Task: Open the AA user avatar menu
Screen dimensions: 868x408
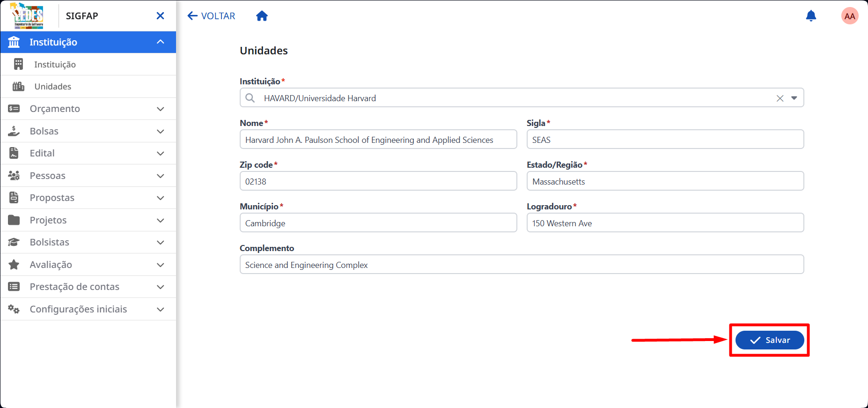Action: pos(849,16)
